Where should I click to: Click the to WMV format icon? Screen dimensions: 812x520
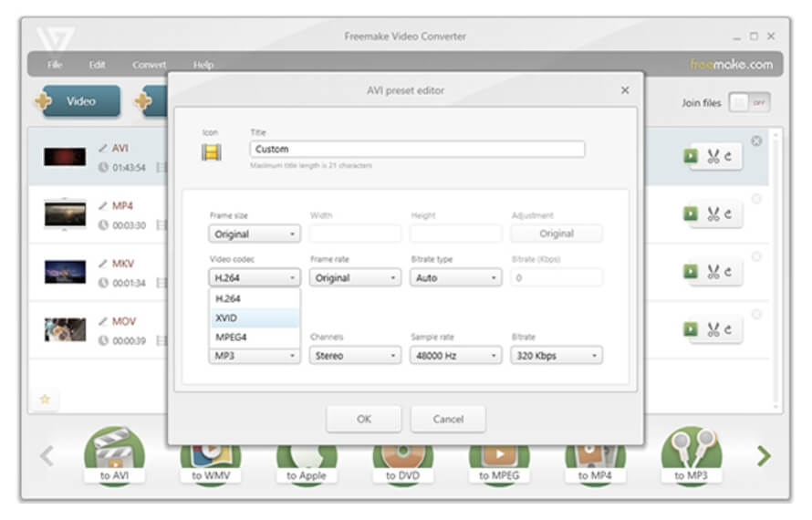[211, 463]
